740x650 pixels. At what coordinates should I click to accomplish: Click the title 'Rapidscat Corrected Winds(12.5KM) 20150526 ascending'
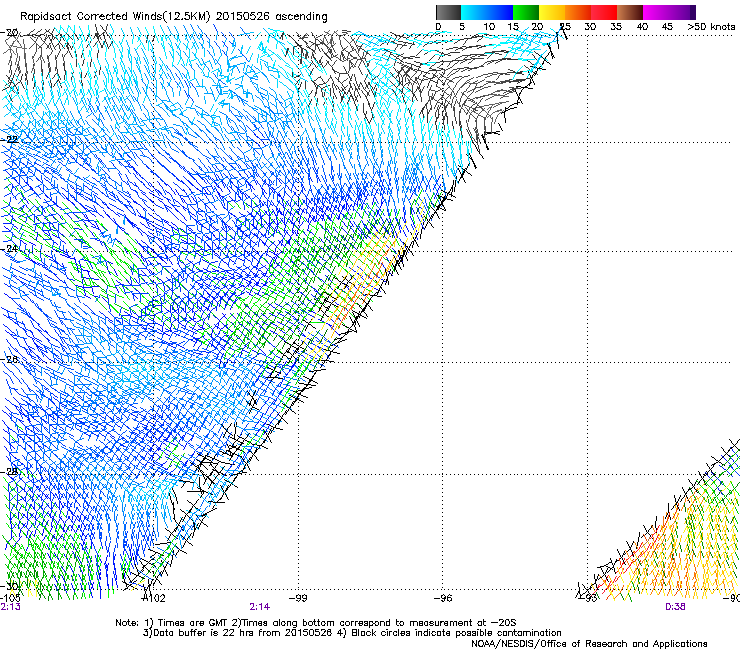[x=174, y=16]
